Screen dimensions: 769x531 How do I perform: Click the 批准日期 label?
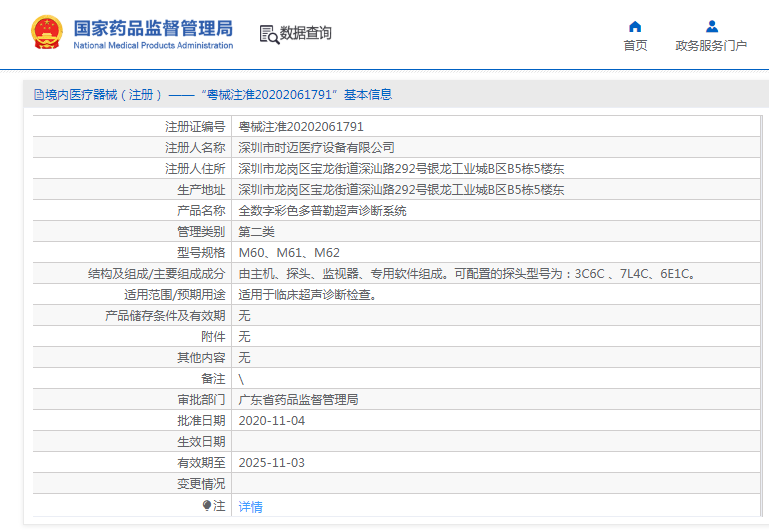[201, 421]
